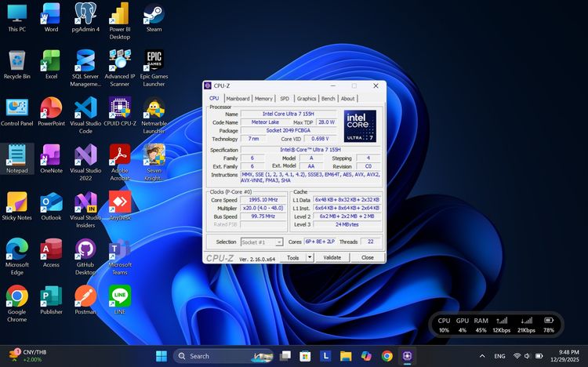The height and width of the screenshot is (367, 588).
Task: Open the About tab in CPU-Z
Action: click(347, 98)
